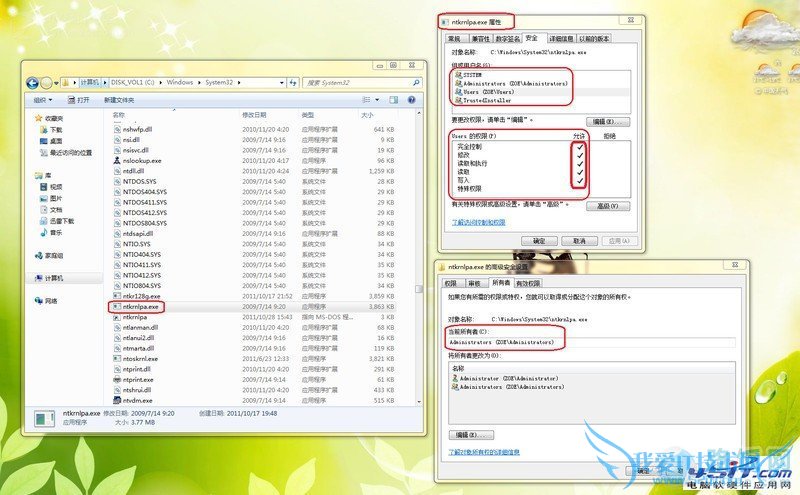The height and width of the screenshot is (495, 800).
Task: Open 图片 library in sidebar
Action: [x=51, y=198]
